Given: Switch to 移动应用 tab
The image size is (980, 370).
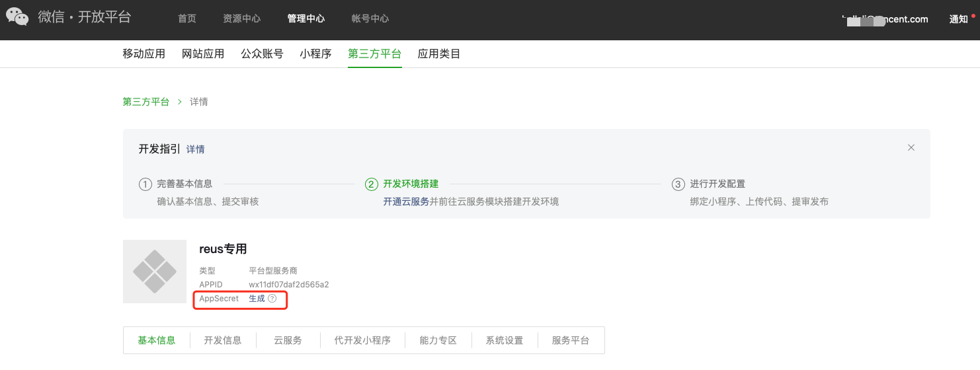Looking at the screenshot, I should pyautogui.click(x=144, y=54).
